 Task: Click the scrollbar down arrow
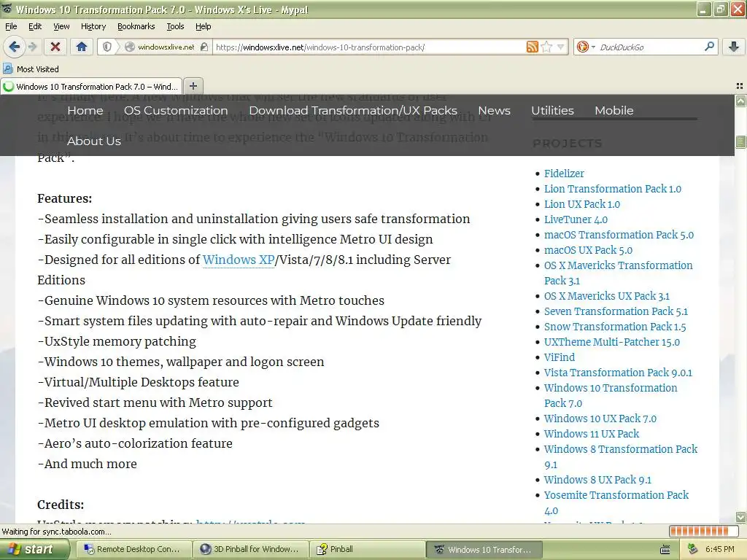pos(740,517)
